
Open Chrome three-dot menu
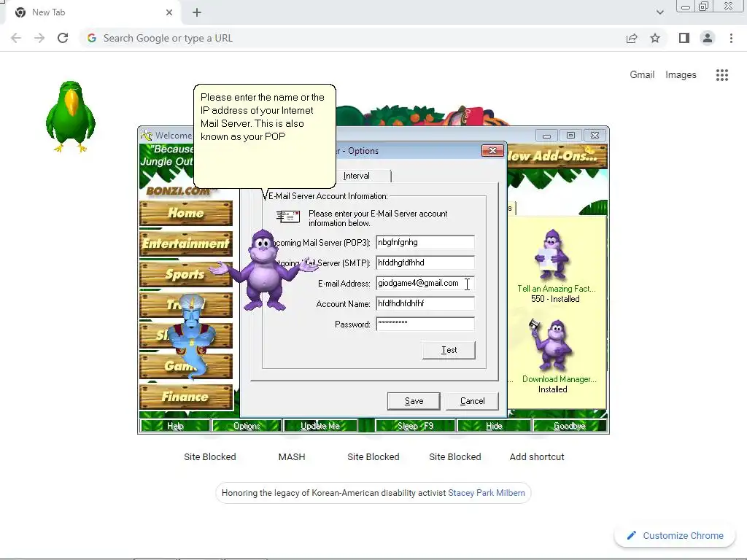731,38
